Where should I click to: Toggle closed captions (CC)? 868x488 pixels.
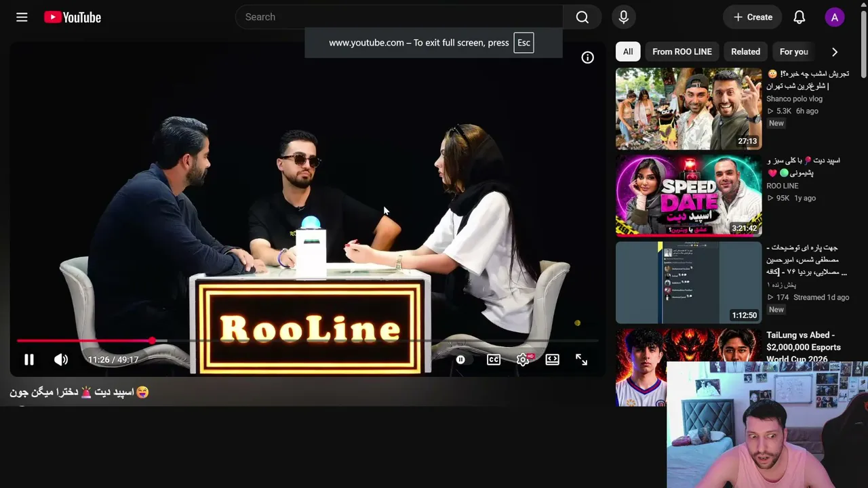(494, 360)
